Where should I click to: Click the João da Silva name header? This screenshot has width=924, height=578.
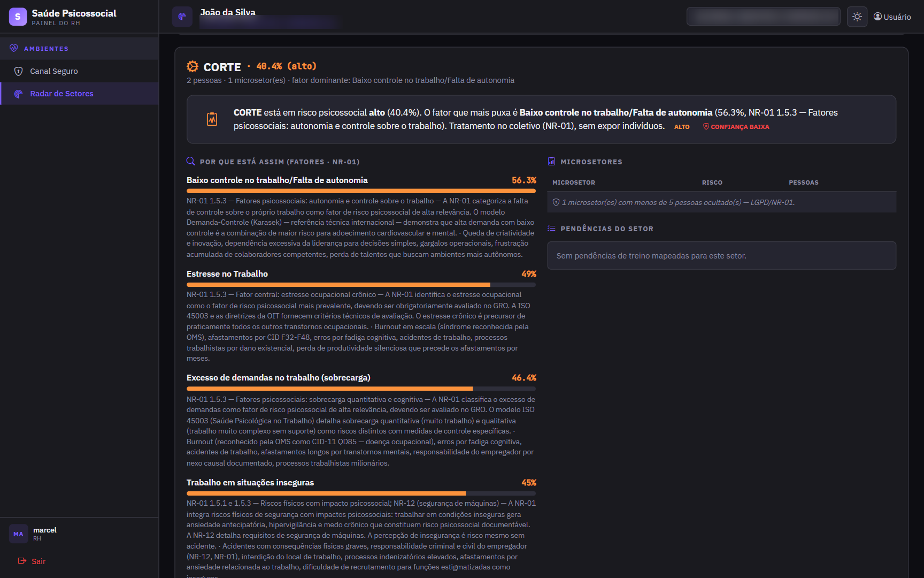point(228,12)
